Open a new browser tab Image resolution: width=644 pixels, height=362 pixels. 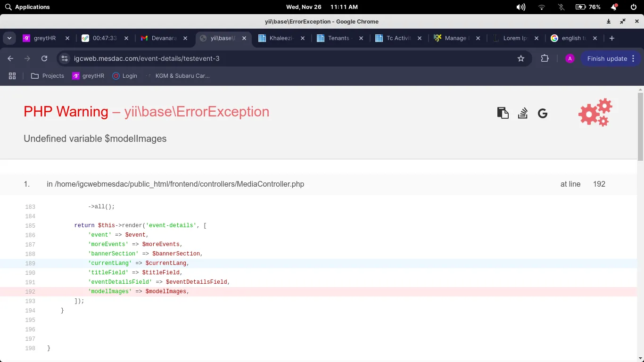pyautogui.click(x=612, y=38)
